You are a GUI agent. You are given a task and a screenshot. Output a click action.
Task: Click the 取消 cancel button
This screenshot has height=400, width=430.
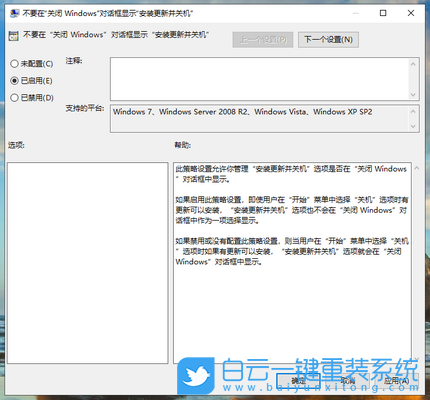click(x=348, y=380)
